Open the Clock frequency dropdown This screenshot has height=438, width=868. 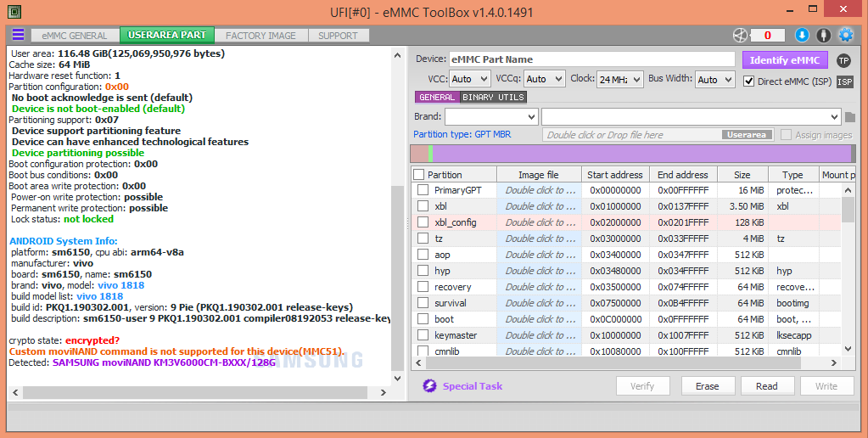point(620,79)
